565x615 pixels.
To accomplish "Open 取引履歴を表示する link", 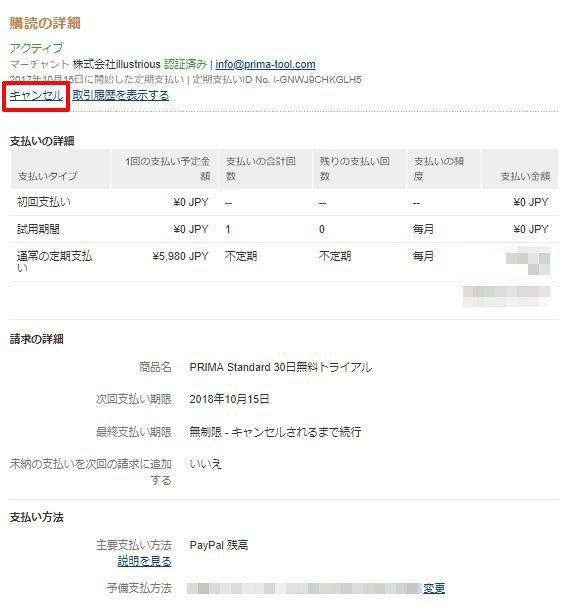I will click(x=120, y=95).
